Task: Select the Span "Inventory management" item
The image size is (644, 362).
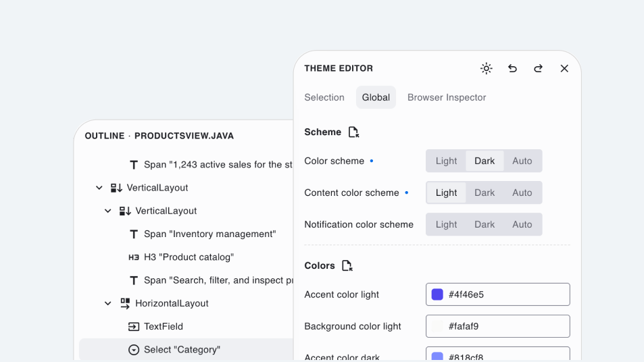Action: pos(209,234)
